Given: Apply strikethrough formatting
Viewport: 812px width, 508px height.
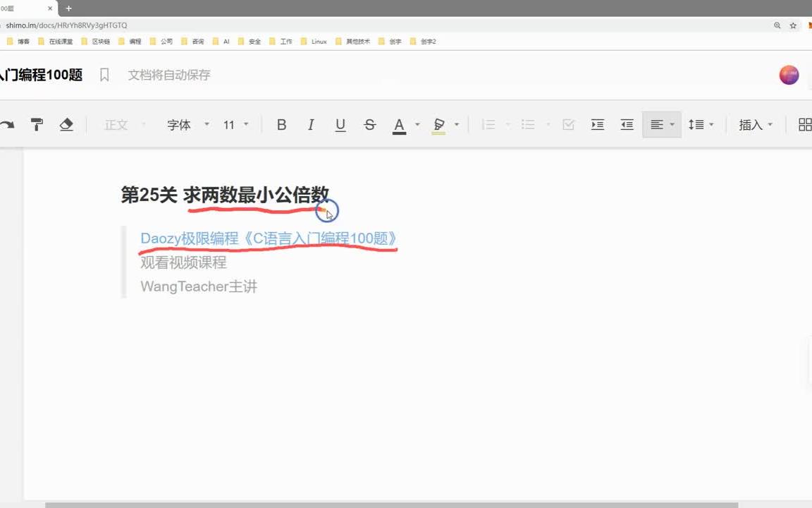Looking at the screenshot, I should coord(369,125).
